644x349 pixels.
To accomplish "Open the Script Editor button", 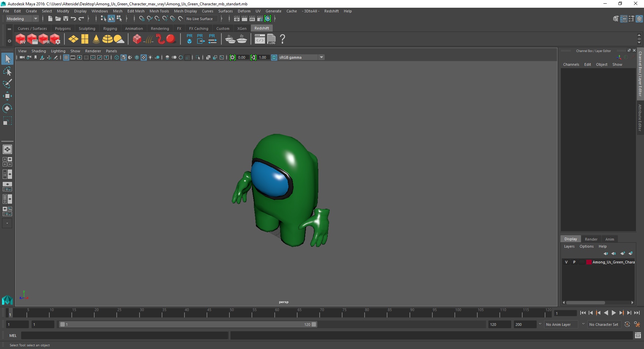I will 638,335.
